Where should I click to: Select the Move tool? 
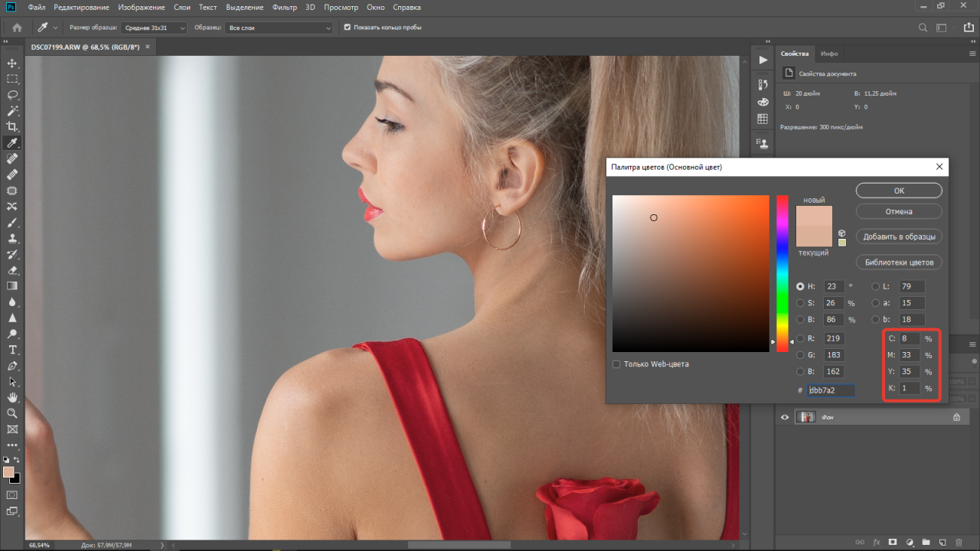[x=12, y=63]
